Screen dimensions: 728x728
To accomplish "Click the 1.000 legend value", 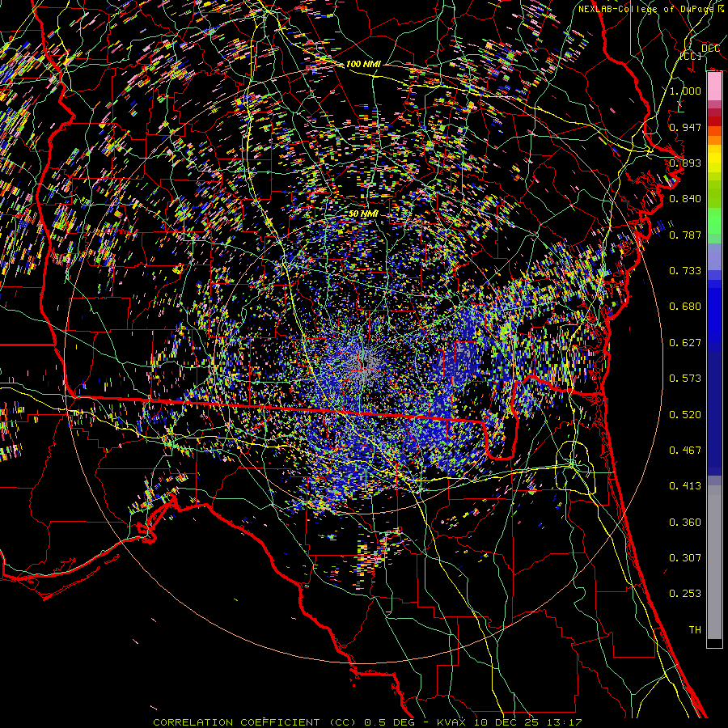I will click(x=685, y=91).
